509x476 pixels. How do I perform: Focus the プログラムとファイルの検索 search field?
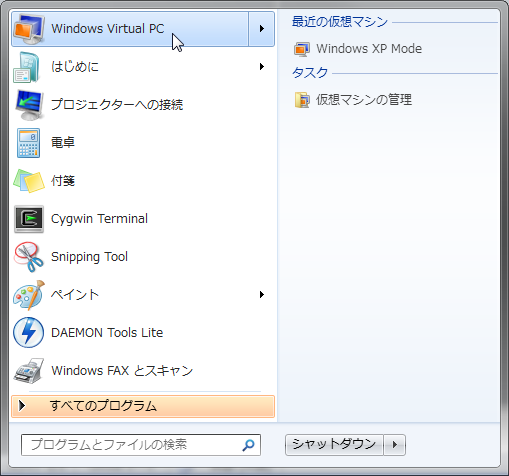[x=141, y=445]
